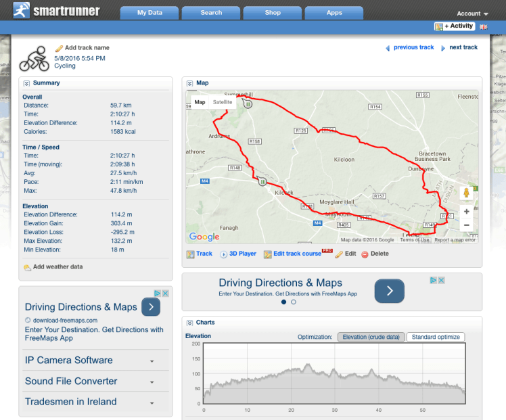This screenshot has width=506, height=420.
Task: Zoom out on the map
Action: (x=466, y=225)
